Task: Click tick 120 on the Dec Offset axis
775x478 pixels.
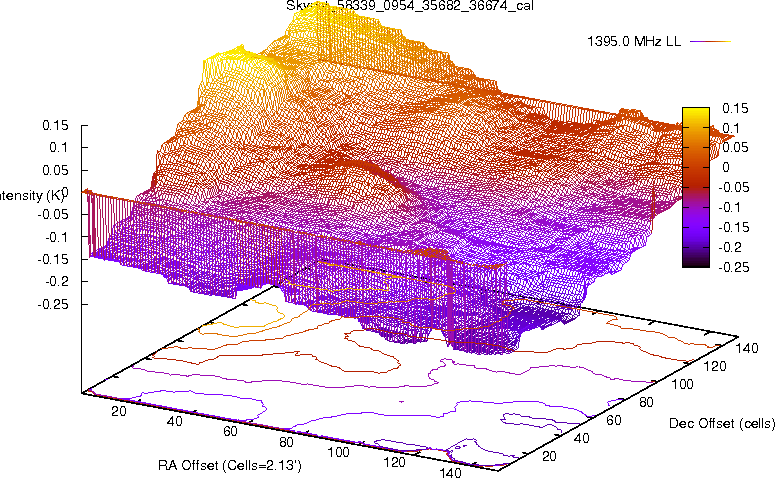Action: (715, 367)
